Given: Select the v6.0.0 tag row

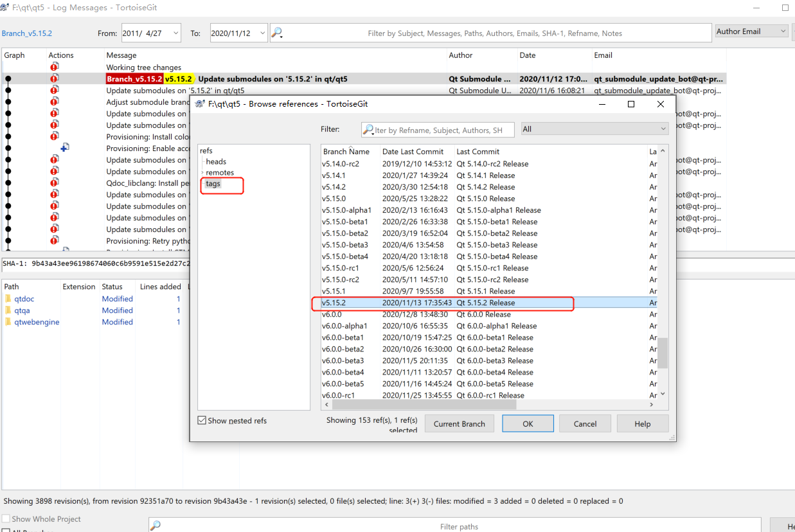Looking at the screenshot, I should coord(489,314).
